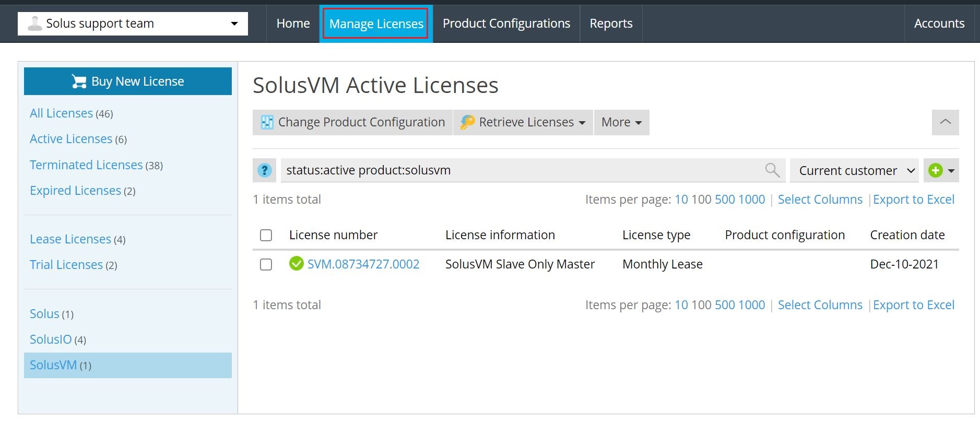Set bottom items per page to 10
The height and width of the screenshot is (421, 980).
tap(681, 305)
